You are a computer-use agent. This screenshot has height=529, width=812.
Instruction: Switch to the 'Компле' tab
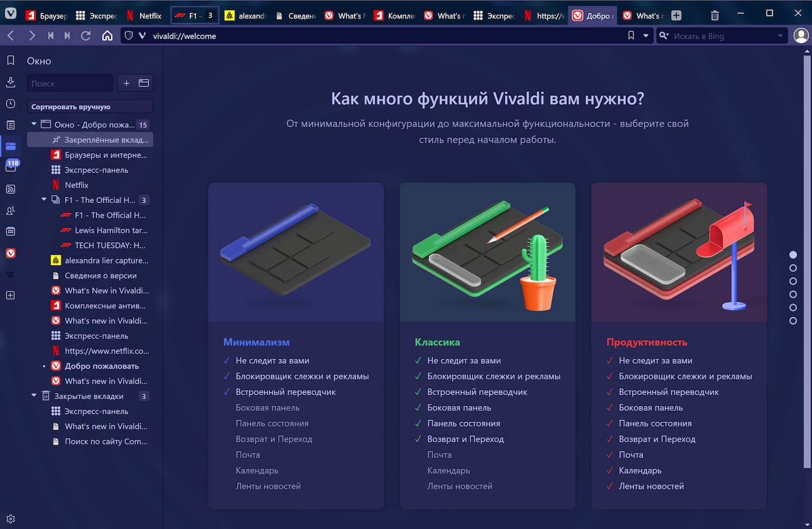click(395, 16)
